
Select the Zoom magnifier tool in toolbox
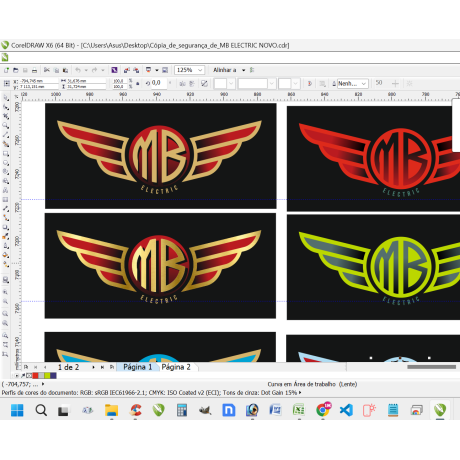[x=6, y=126]
